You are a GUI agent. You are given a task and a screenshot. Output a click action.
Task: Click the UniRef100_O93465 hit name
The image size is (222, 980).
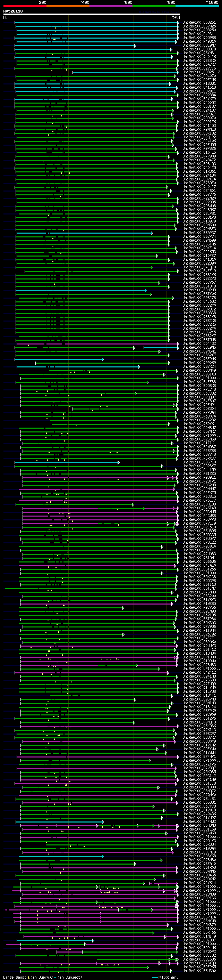coord(199,875)
